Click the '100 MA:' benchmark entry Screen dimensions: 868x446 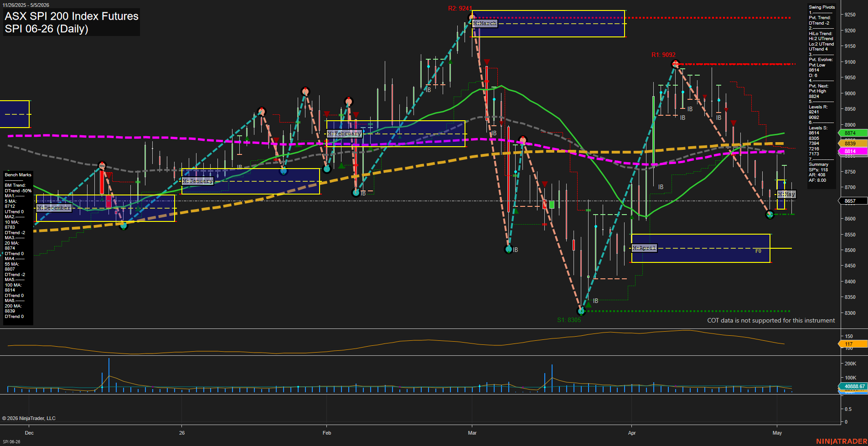[x=13, y=285]
